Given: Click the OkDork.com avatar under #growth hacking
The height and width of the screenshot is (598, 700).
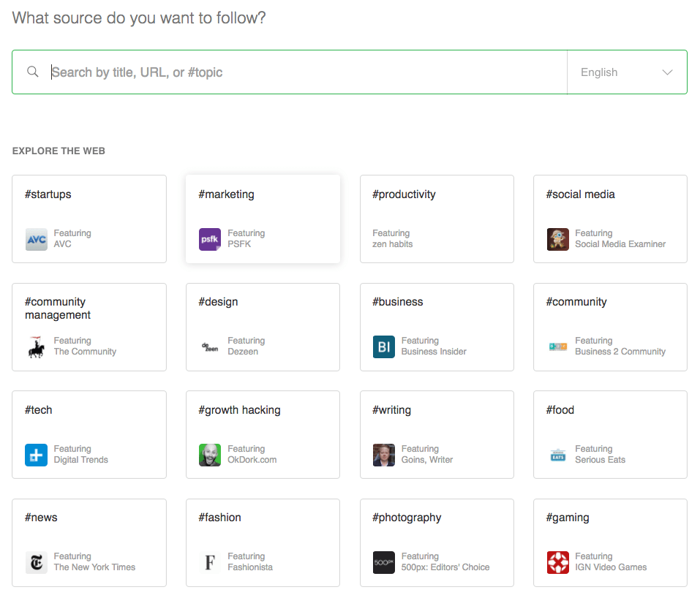Looking at the screenshot, I should click(x=209, y=455).
